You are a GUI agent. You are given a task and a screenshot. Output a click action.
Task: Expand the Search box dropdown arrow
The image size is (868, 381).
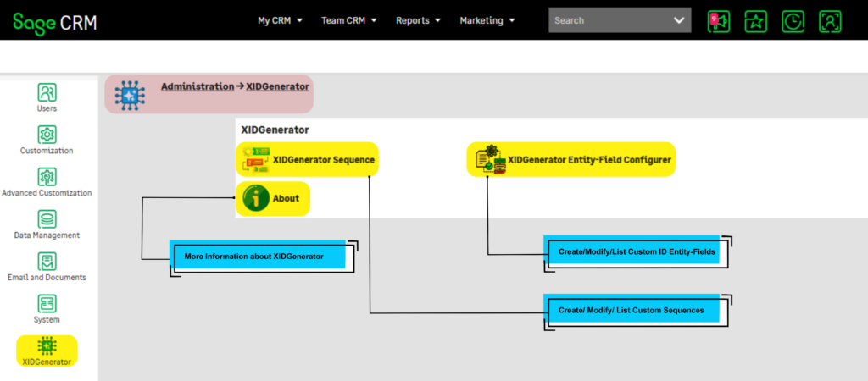pos(678,20)
